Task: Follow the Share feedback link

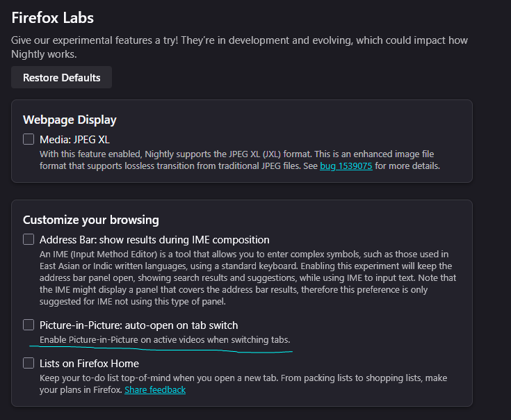Action: coord(155,390)
